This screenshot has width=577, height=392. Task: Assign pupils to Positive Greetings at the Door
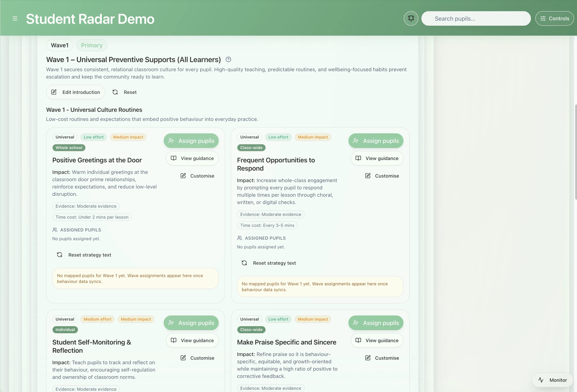pyautogui.click(x=191, y=141)
